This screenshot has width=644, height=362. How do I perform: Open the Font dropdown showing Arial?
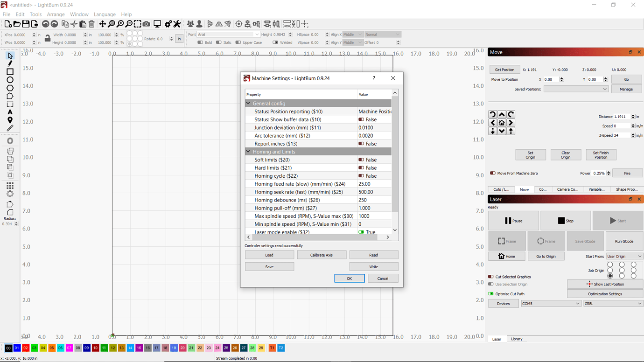(x=228, y=35)
